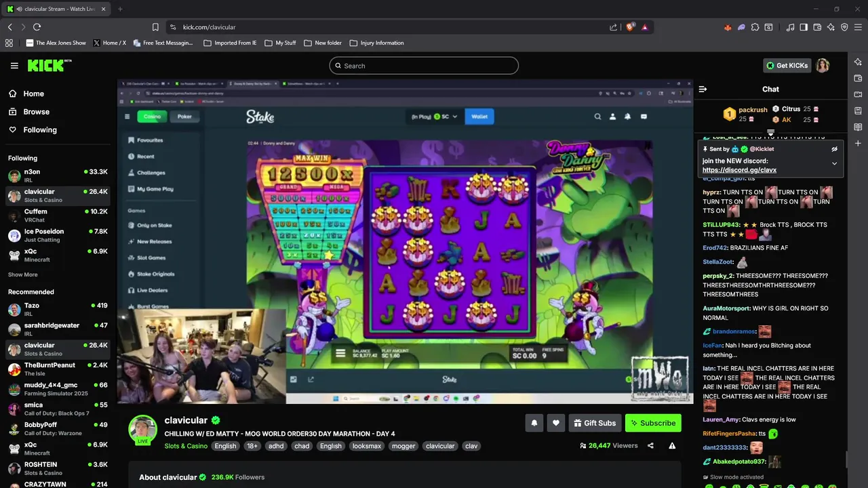This screenshot has height=488, width=868.
Task: Bookmark this page
Action: (155, 27)
